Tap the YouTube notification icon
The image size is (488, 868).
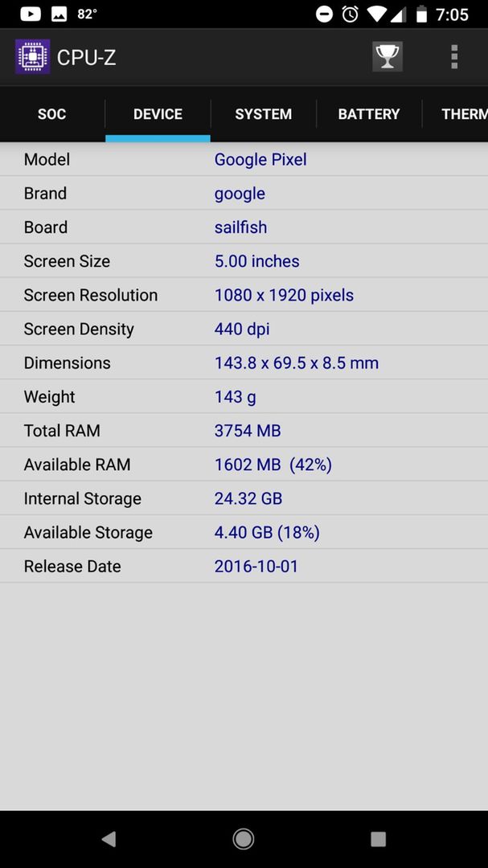tap(31, 14)
